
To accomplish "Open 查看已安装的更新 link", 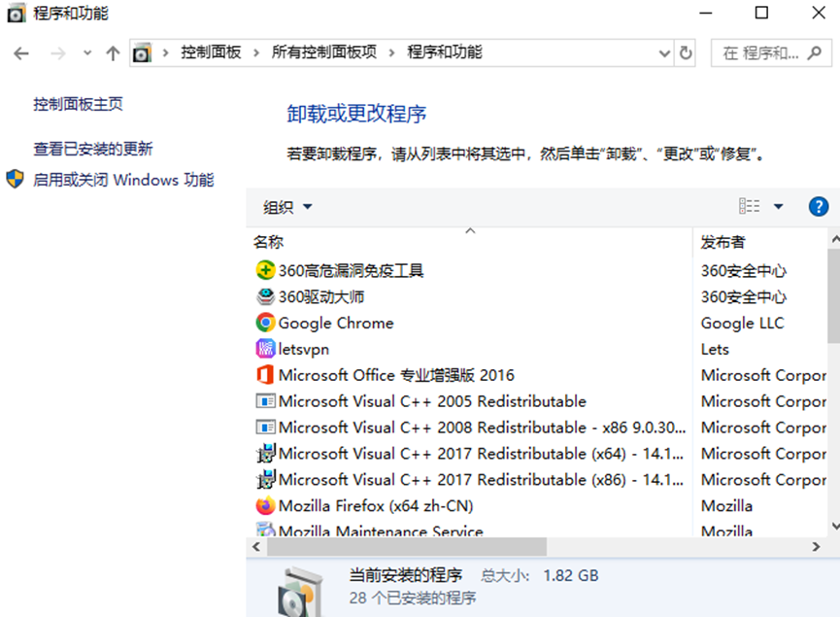I will 93,149.
